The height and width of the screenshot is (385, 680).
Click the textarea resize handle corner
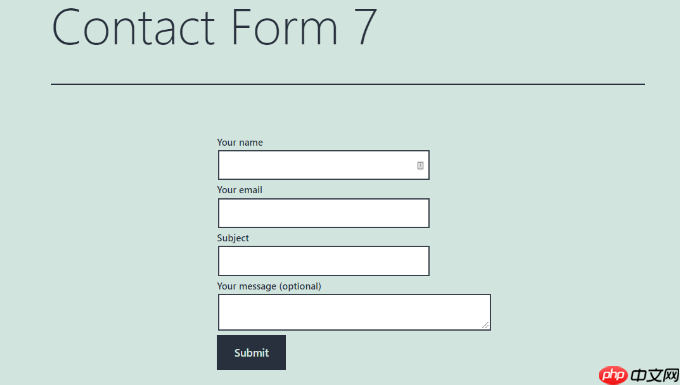click(485, 325)
